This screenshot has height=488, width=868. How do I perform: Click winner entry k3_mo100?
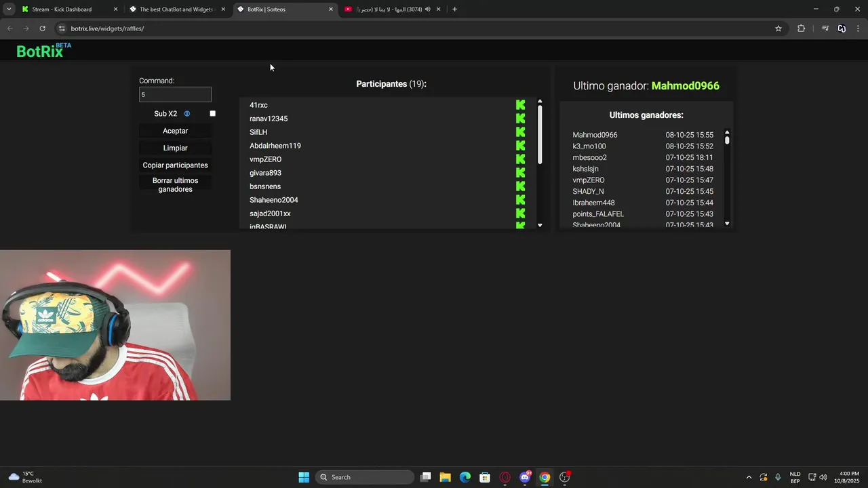click(x=589, y=146)
